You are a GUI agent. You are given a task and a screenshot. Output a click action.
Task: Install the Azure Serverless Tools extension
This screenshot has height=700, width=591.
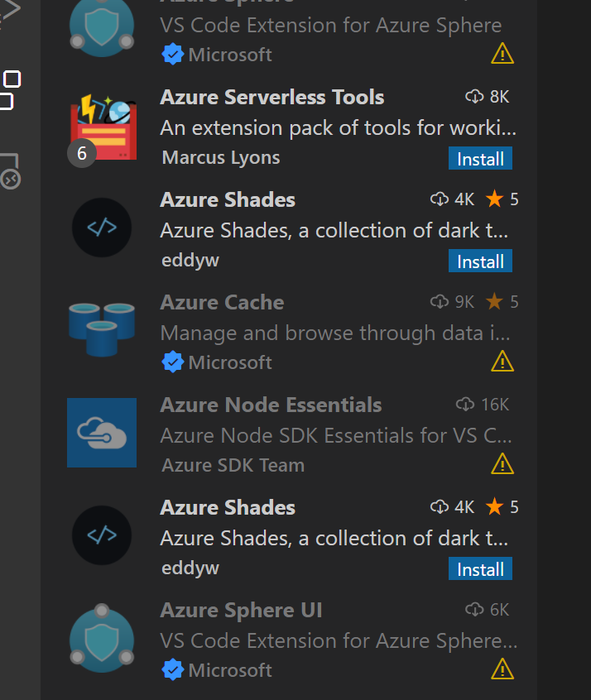point(480,158)
